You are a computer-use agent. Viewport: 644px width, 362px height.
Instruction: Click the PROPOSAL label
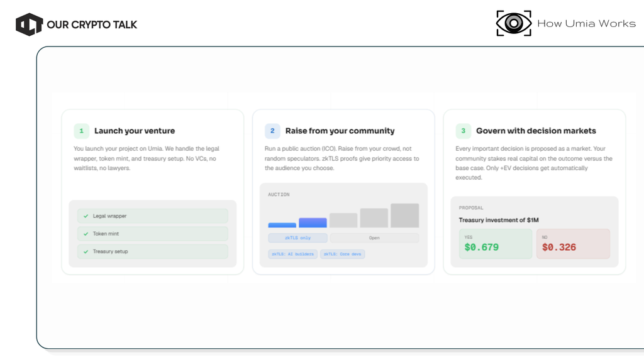(471, 207)
